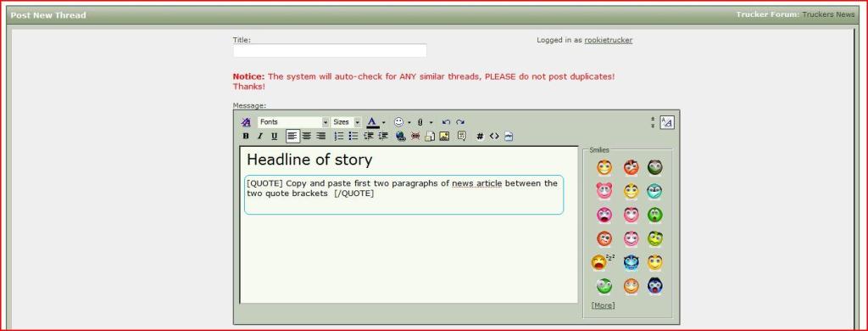Align text right
Image resolution: width=868 pixels, height=331 pixels.
[320, 136]
